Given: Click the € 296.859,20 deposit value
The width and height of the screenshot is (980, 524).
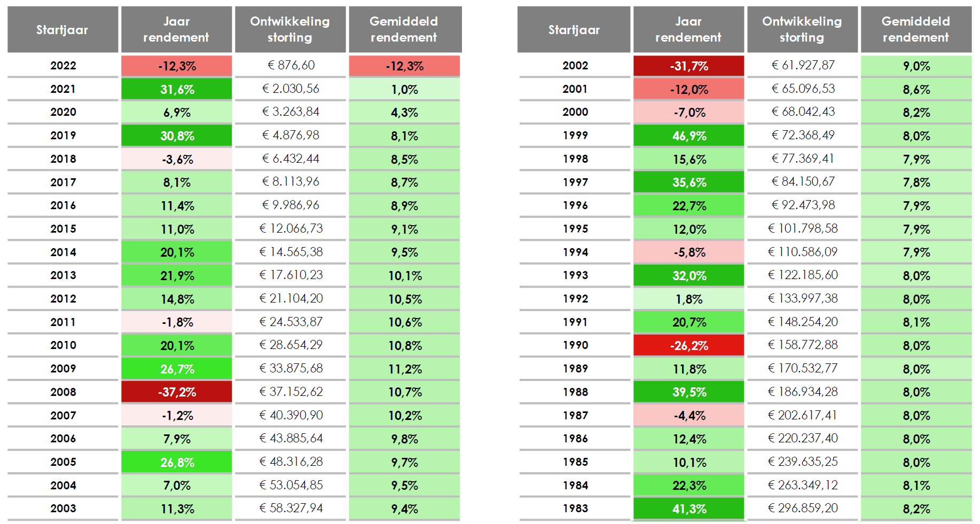Looking at the screenshot, I should 802,509.
